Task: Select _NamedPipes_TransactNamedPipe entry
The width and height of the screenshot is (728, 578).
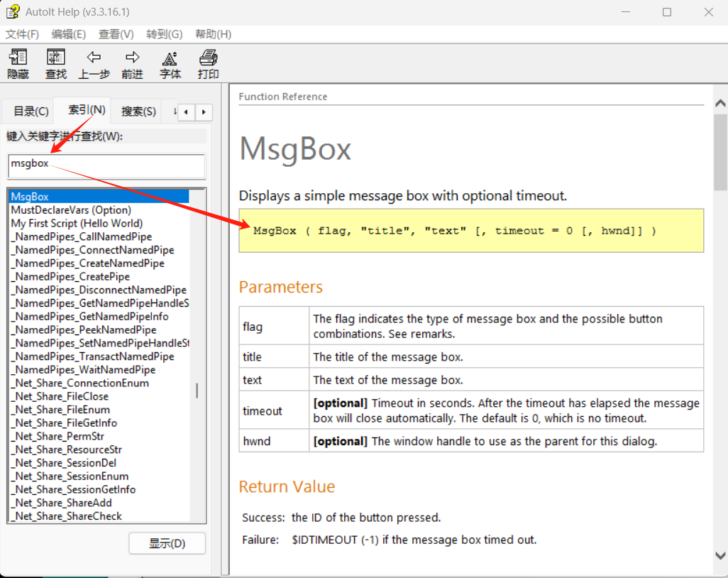Action: pos(92,356)
